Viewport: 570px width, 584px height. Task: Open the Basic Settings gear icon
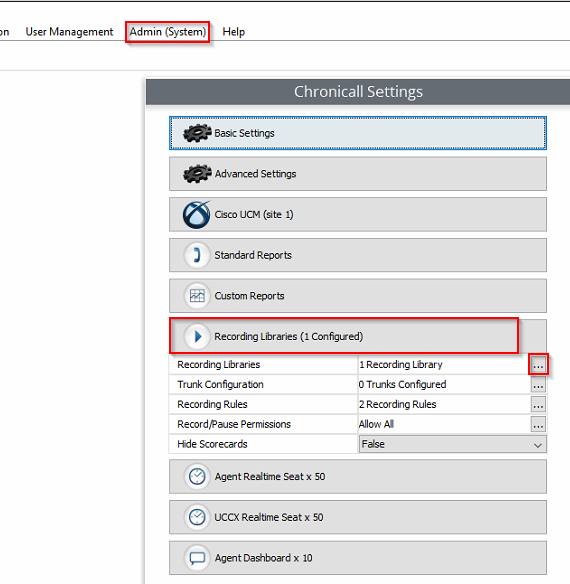(197, 133)
